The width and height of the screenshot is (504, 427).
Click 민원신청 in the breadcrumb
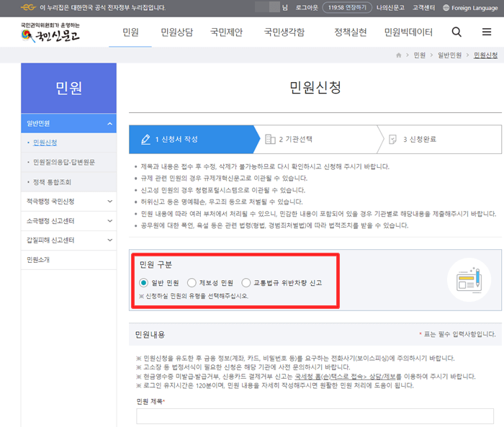click(x=486, y=55)
